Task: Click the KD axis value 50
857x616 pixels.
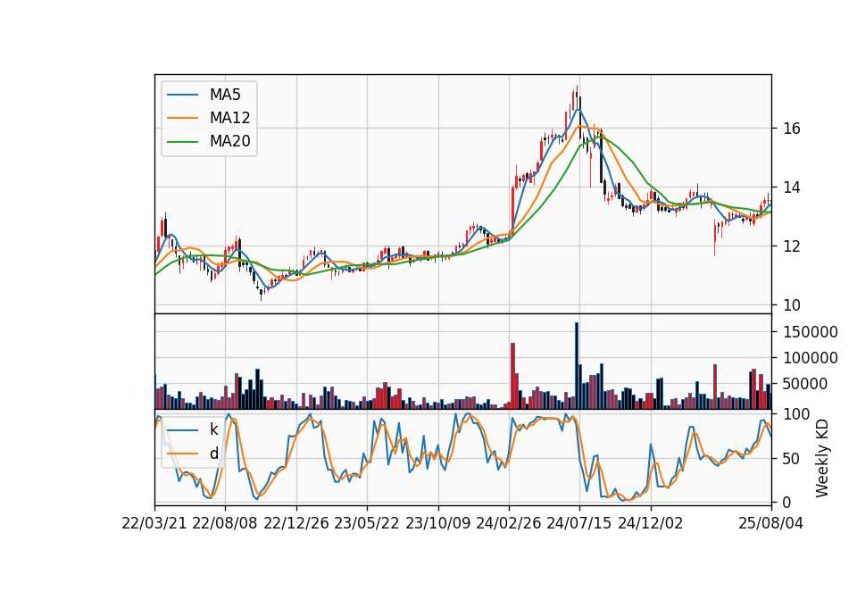Action: pyautogui.click(x=792, y=459)
